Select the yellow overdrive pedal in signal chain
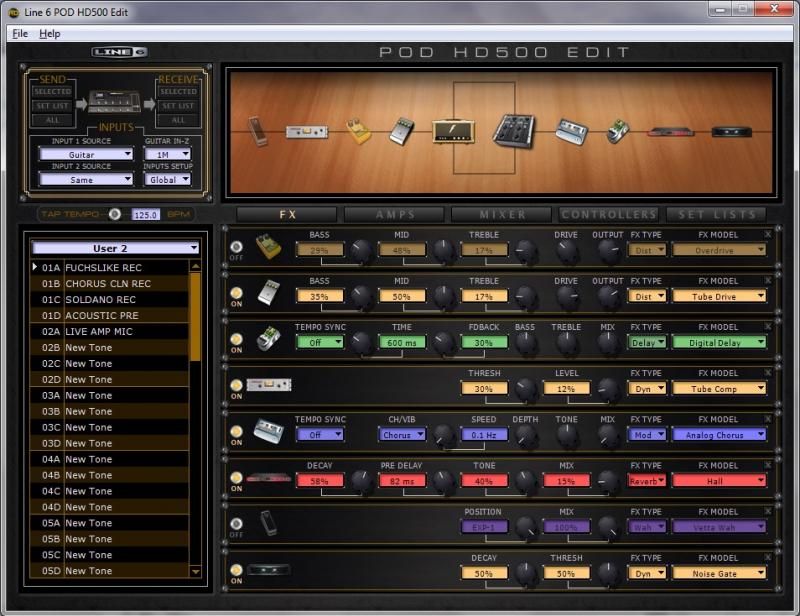 pyautogui.click(x=359, y=131)
